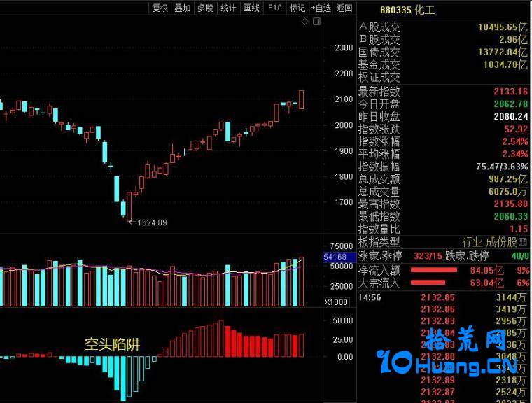Open F10 company info
Screen dimensions: 532x403
tap(274, 8)
